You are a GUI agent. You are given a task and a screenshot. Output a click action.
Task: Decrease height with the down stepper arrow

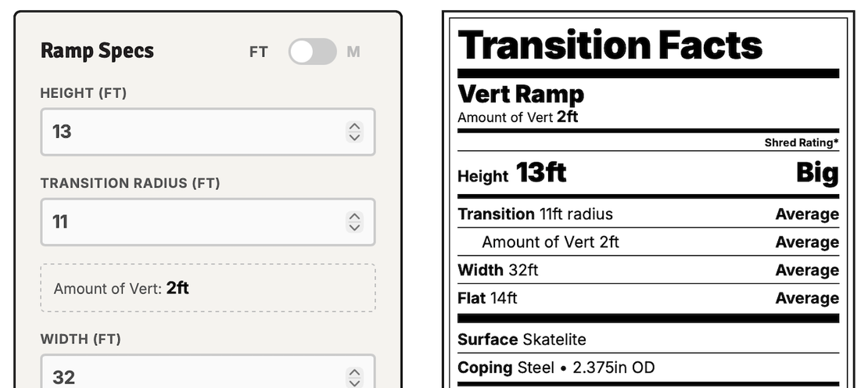pyautogui.click(x=355, y=137)
